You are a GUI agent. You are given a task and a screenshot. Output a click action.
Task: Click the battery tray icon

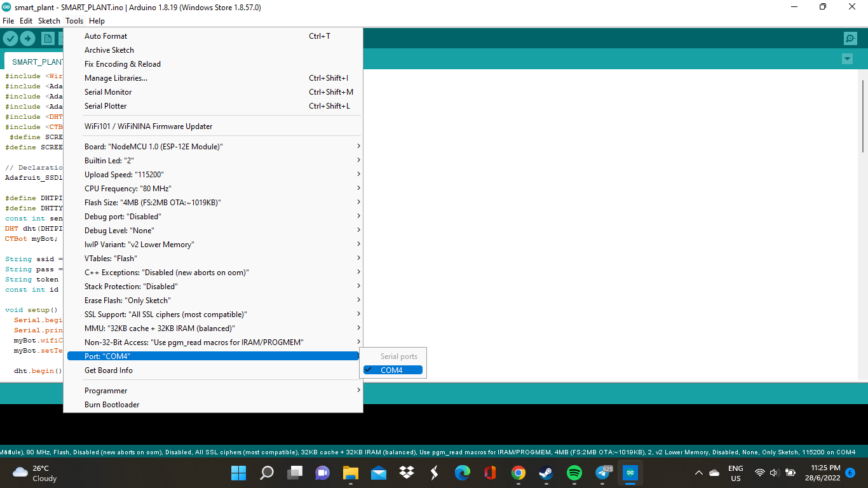coord(790,473)
